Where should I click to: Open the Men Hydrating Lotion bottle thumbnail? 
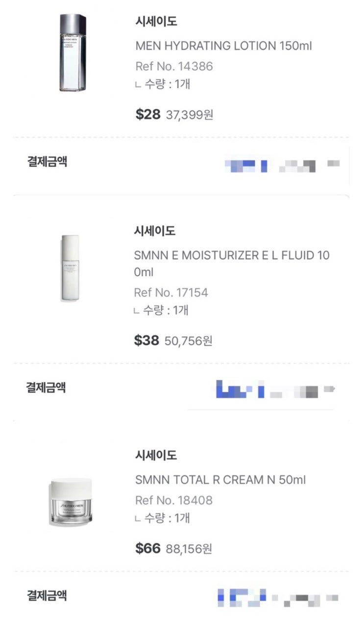click(73, 53)
